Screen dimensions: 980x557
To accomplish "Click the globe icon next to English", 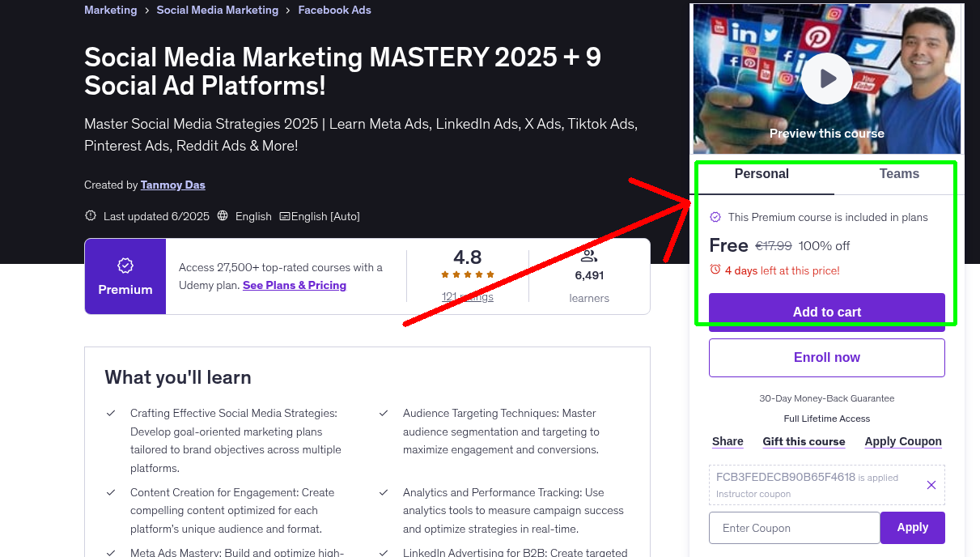I will point(222,216).
